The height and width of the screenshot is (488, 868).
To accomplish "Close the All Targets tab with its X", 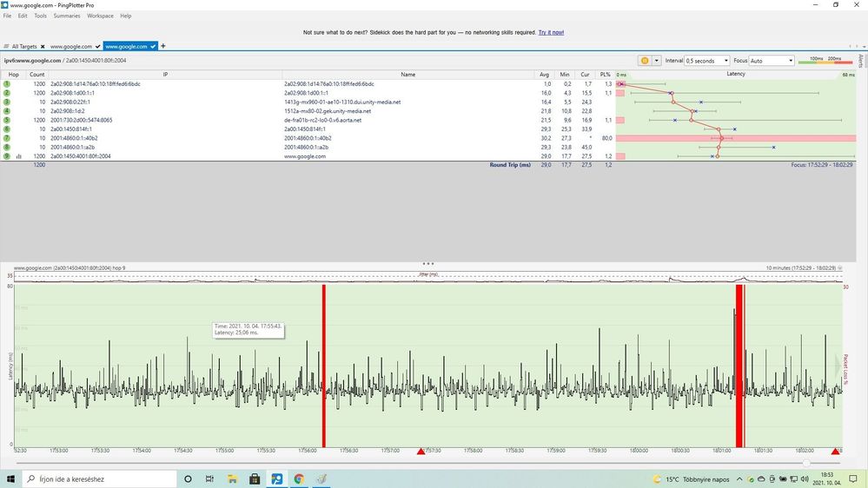I will point(43,47).
